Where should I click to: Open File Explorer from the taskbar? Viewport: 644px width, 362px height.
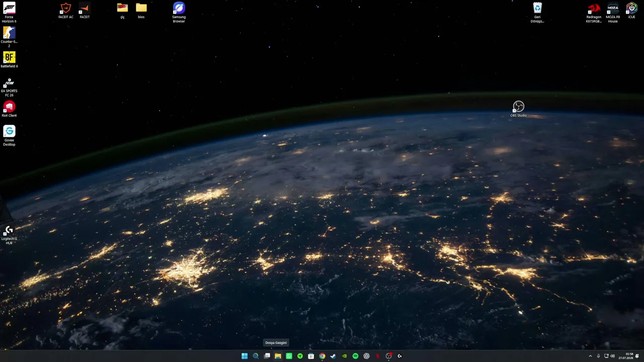[x=278, y=356]
